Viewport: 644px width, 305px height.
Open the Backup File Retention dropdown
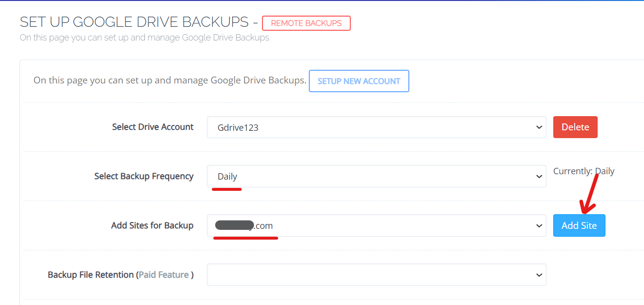tap(376, 275)
